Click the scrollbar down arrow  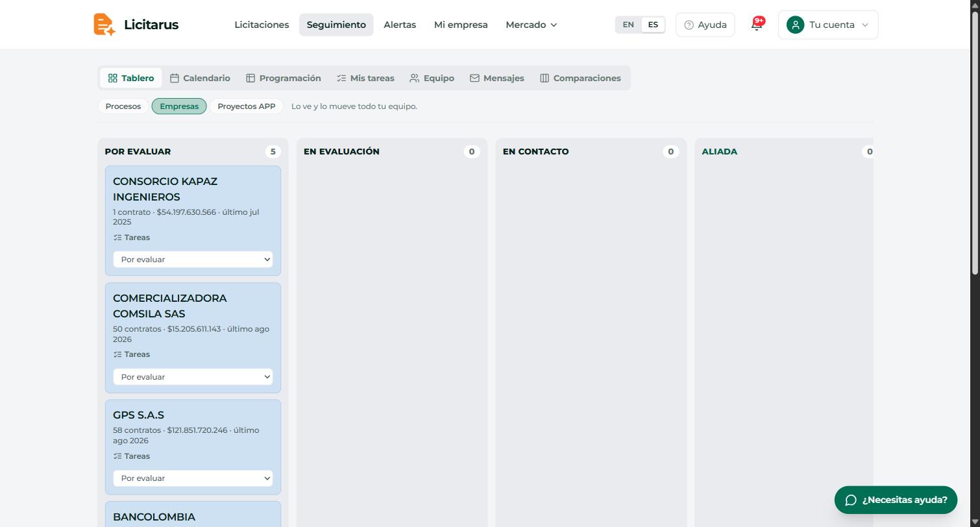coord(974,521)
